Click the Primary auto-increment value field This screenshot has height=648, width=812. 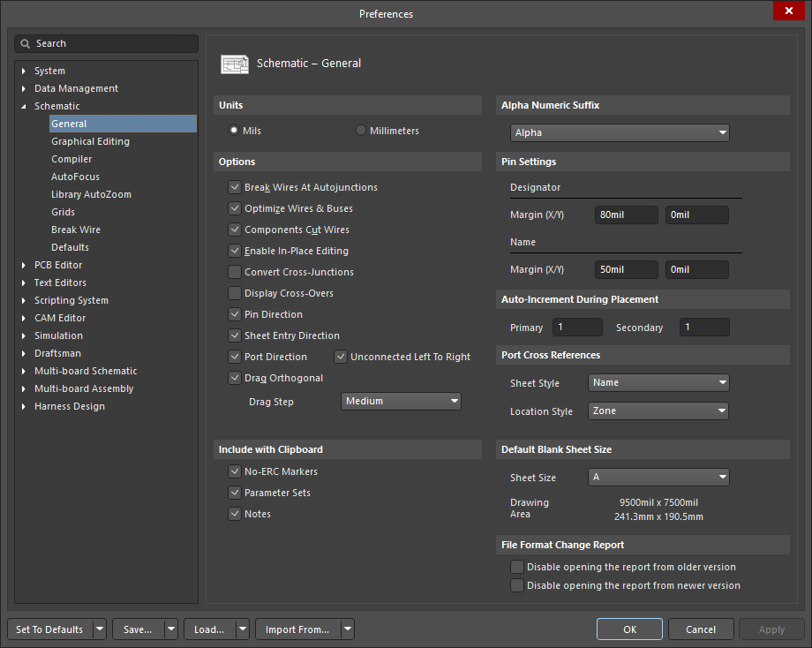(577, 327)
